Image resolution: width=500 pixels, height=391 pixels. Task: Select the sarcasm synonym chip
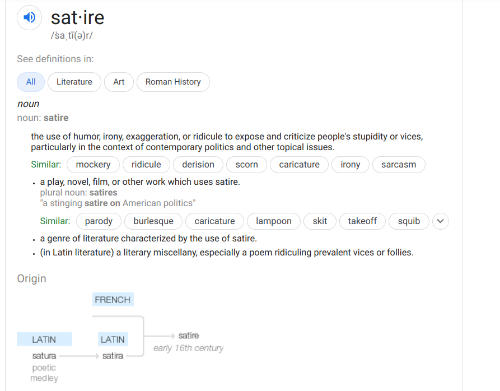pyautogui.click(x=399, y=165)
